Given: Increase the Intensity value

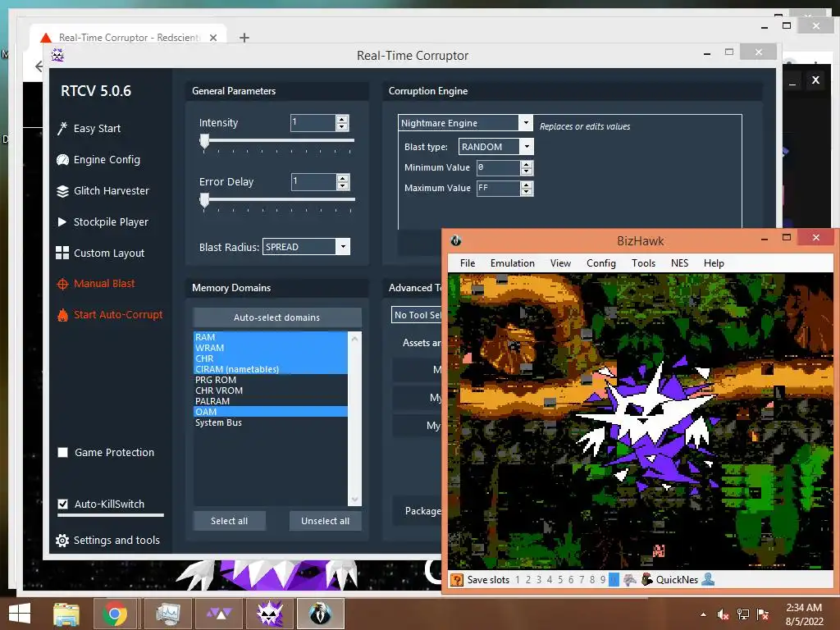Looking at the screenshot, I should pos(342,119).
